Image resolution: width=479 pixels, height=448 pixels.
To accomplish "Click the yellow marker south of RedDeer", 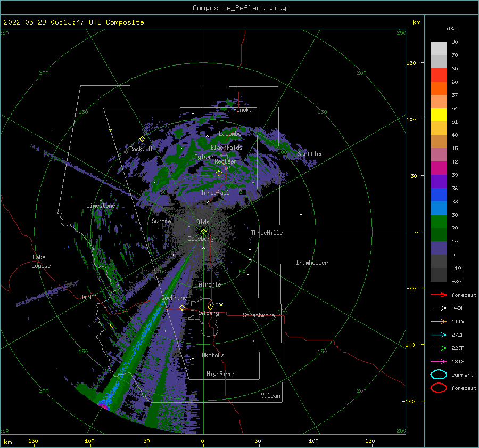I will tap(219, 173).
